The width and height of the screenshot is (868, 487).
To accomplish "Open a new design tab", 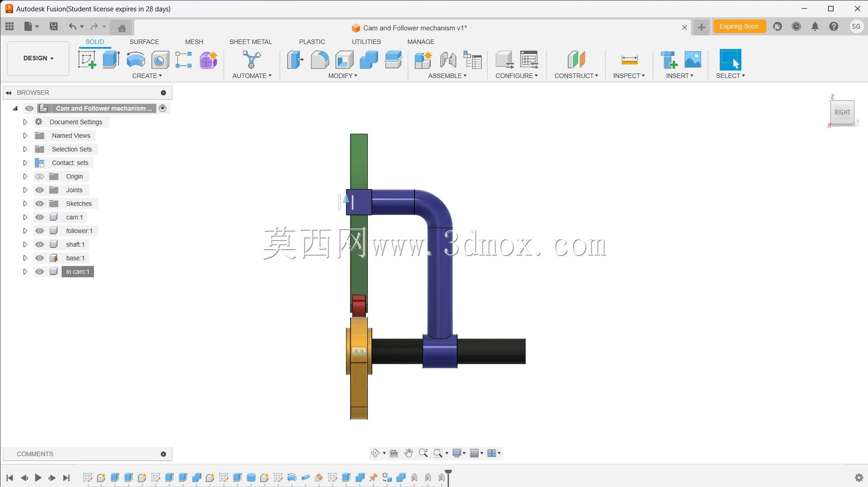I will click(x=702, y=27).
